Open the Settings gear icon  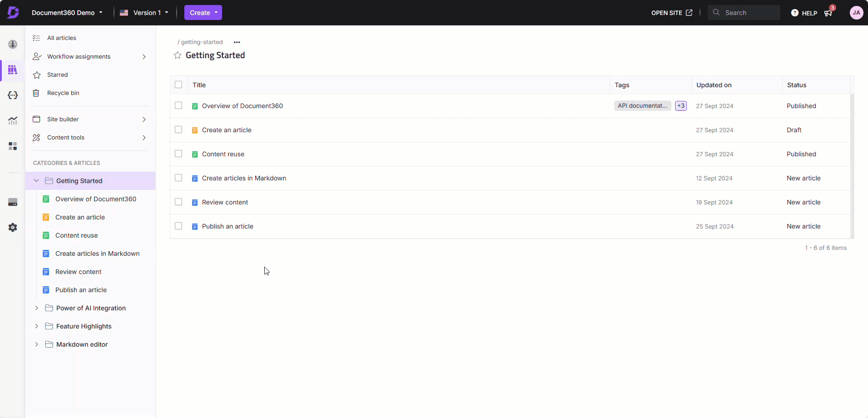13,227
